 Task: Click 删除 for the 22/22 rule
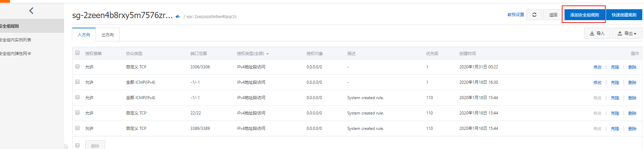click(x=632, y=113)
